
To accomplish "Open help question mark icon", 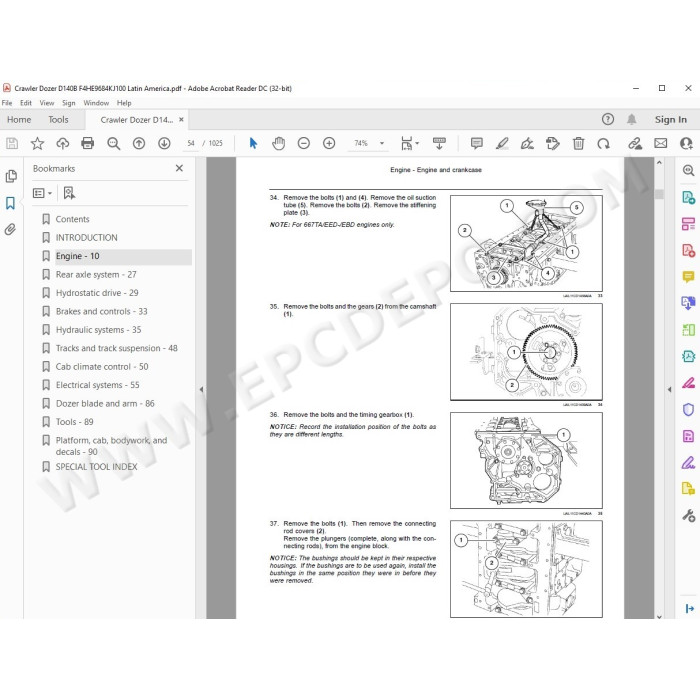I will (608, 119).
